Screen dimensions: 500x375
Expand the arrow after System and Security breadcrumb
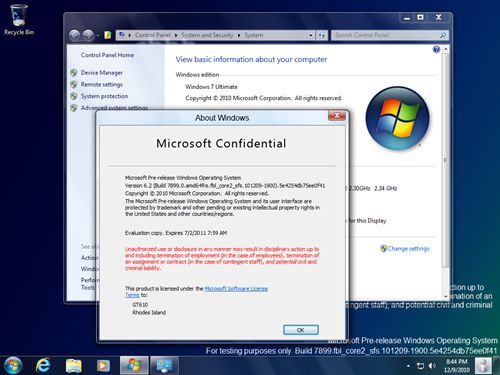pos(239,35)
